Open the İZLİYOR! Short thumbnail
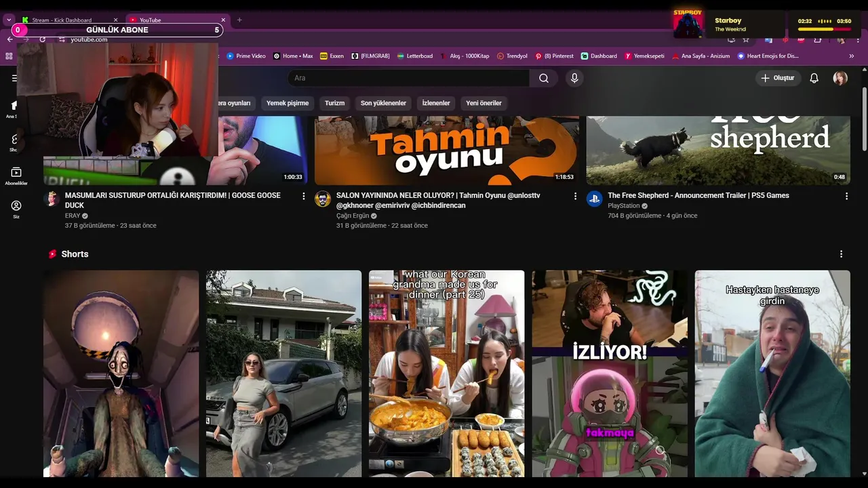This screenshot has height=488, width=868. click(x=610, y=373)
